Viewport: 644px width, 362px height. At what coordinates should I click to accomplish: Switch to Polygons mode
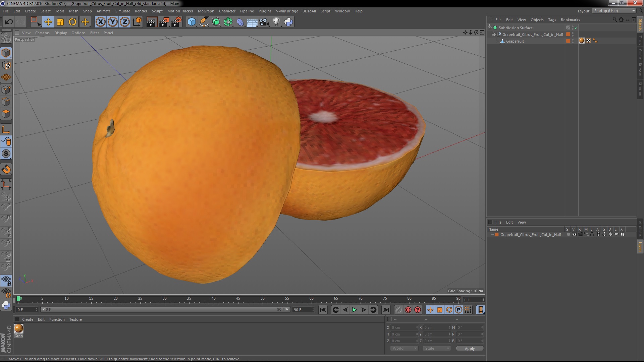point(6,114)
